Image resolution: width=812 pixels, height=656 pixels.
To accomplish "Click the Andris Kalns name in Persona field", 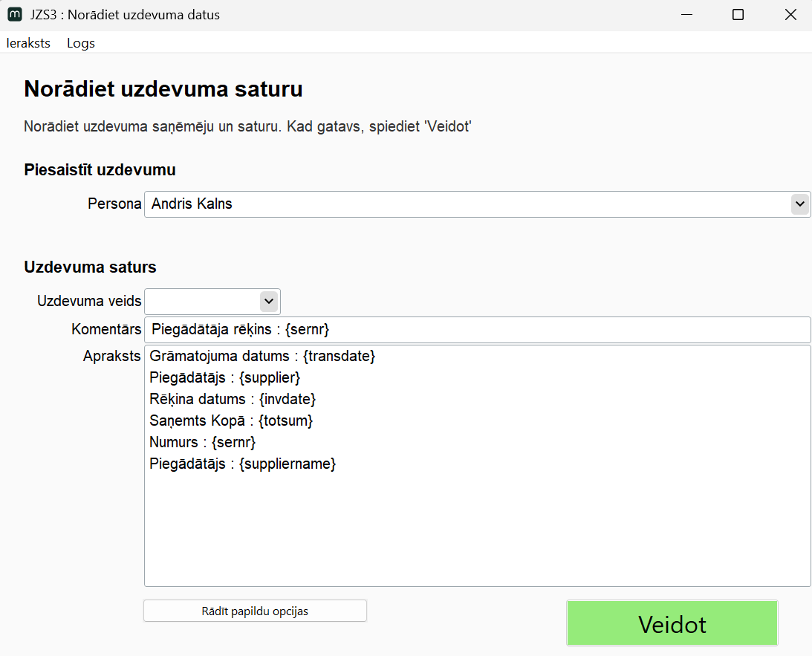I will [192, 204].
